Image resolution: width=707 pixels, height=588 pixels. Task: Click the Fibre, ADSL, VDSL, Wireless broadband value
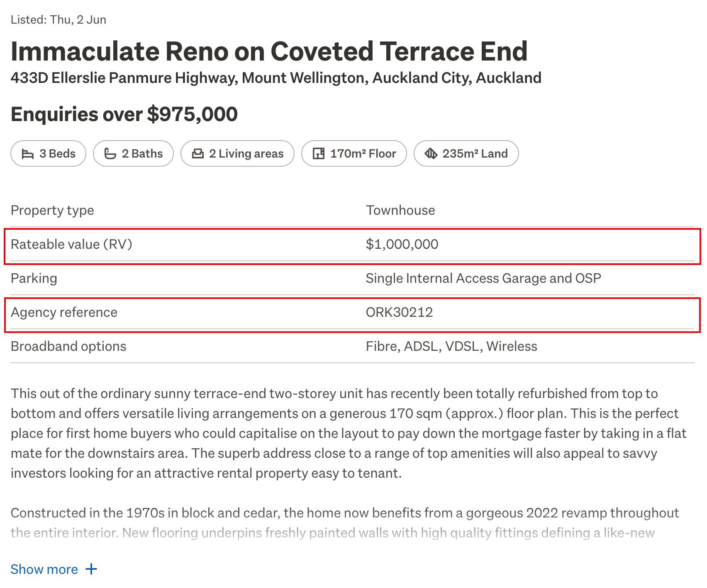(x=451, y=346)
